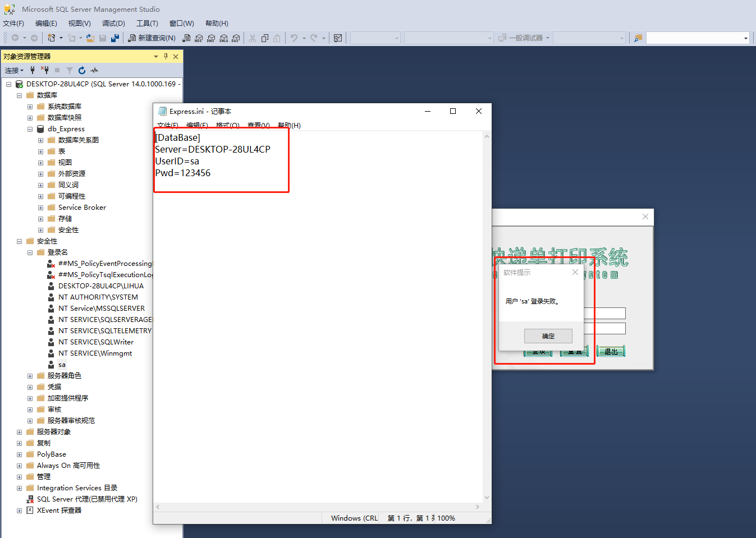
Task: Click the open file toolbar icon
Action: click(90, 38)
